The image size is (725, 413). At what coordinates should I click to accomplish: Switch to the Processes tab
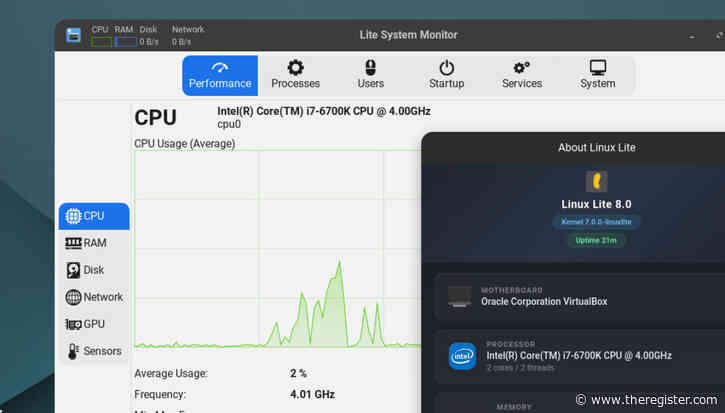(x=295, y=76)
